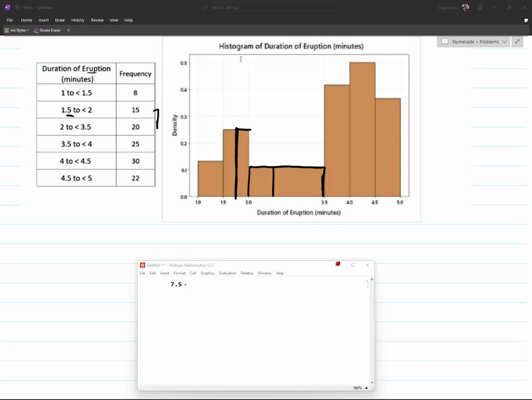Screen dimensions: 532x400
Task: Click the Mathematica input cell containing 7.5
Action: [176, 284]
